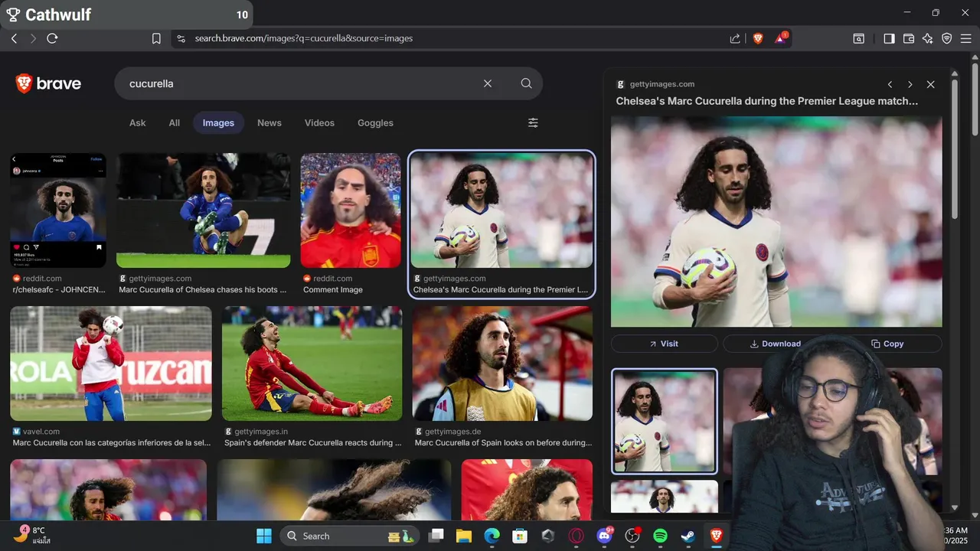Click the taskbar Search box
This screenshot has height=551, width=980.
coord(350,536)
